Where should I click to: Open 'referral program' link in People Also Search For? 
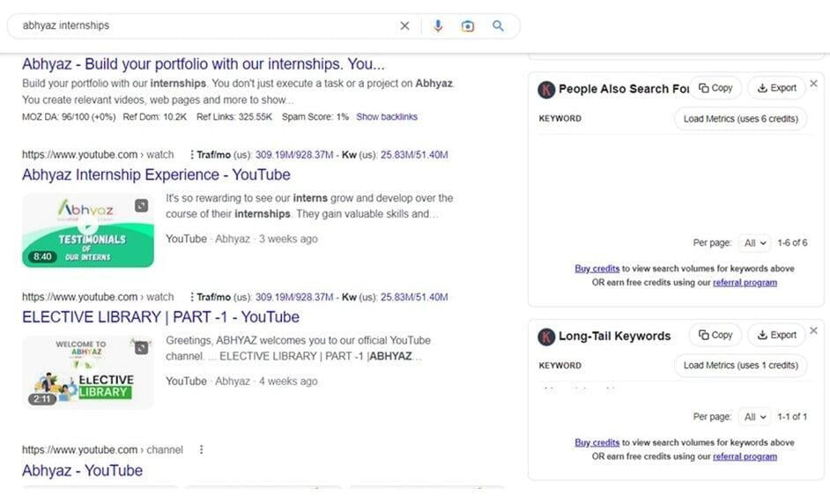(x=745, y=283)
